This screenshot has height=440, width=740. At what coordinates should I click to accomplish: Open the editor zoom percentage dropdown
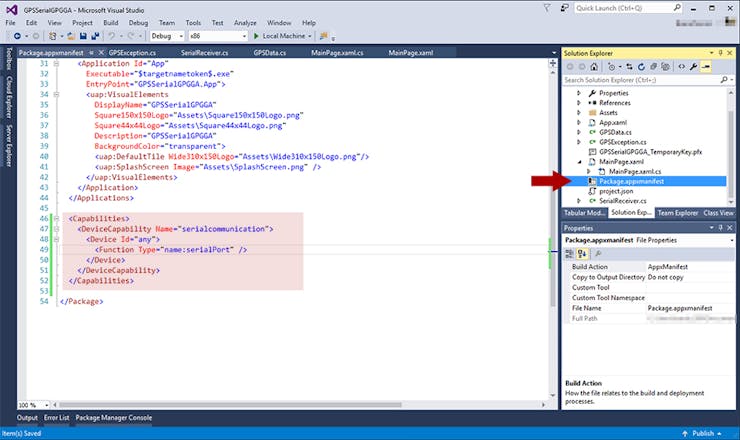tap(46, 405)
